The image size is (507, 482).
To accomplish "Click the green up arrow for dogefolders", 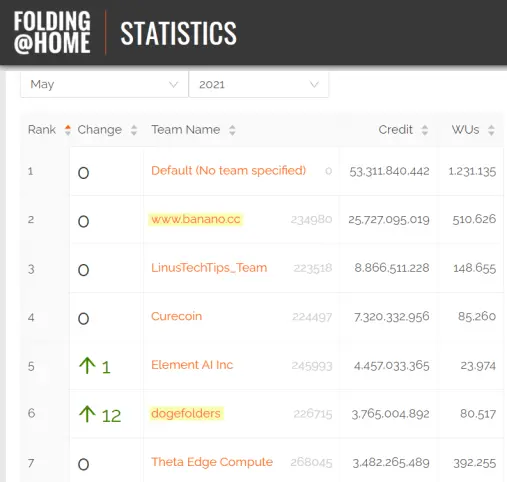I will [x=87, y=414].
